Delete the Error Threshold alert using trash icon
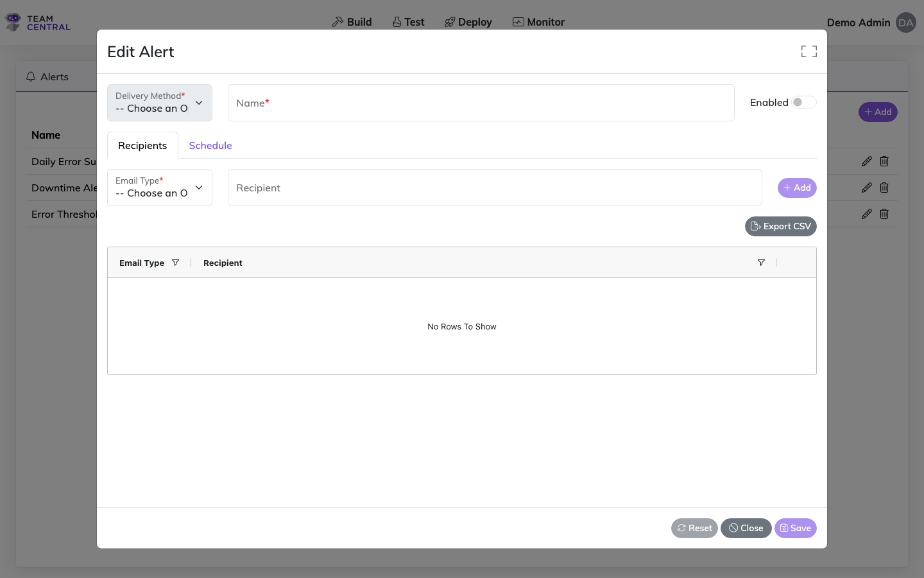Image resolution: width=924 pixels, height=578 pixels. point(884,214)
